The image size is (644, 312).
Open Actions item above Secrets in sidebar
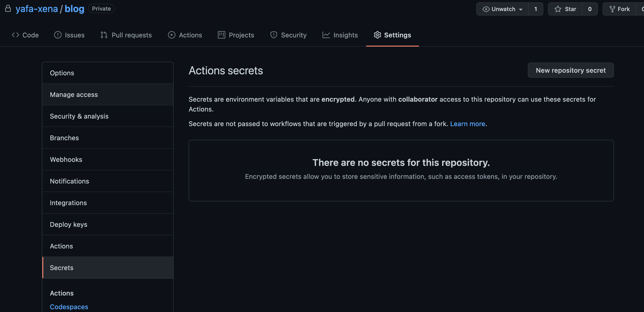pyautogui.click(x=107, y=246)
